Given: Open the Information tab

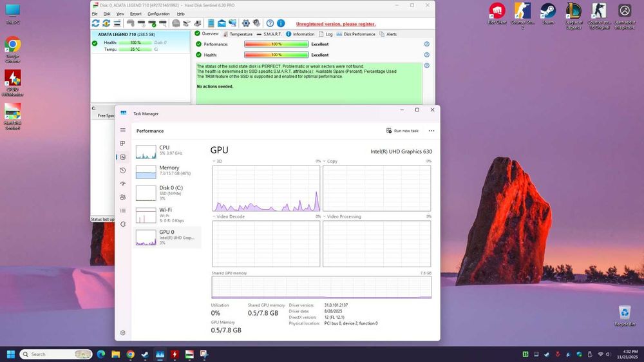Looking at the screenshot, I should click(x=300, y=34).
